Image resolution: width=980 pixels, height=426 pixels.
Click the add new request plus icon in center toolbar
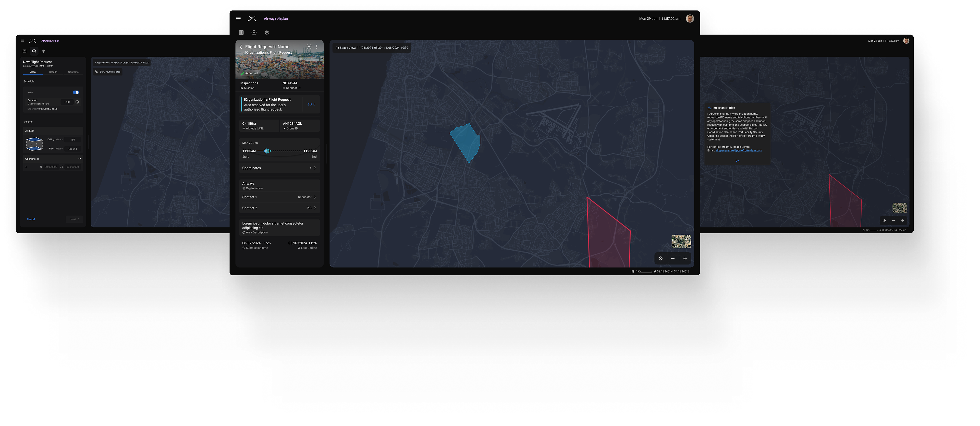[254, 33]
